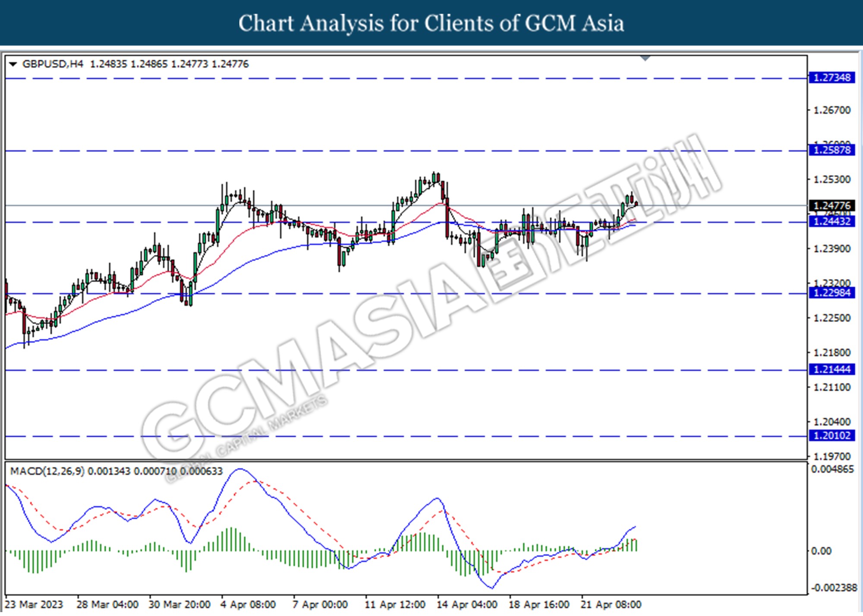863x616 pixels.
Task: Click the MACD(12,26,9) indicator label
Action: pos(47,471)
